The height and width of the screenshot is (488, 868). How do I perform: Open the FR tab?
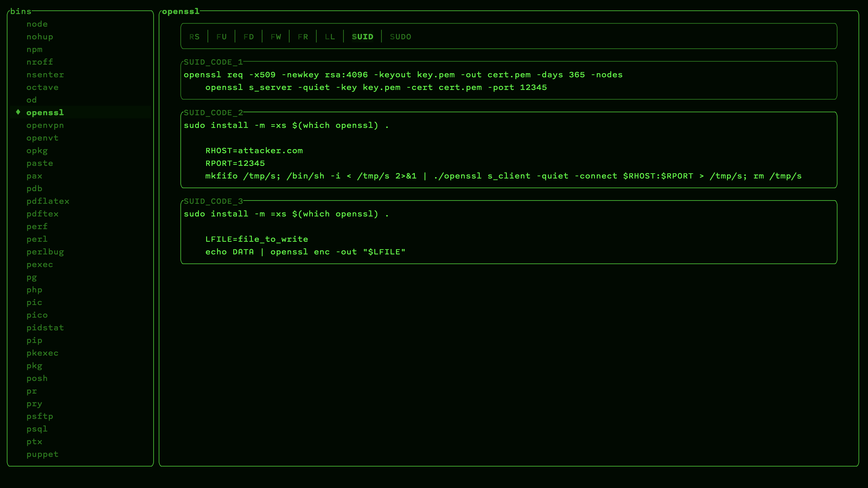click(303, 37)
